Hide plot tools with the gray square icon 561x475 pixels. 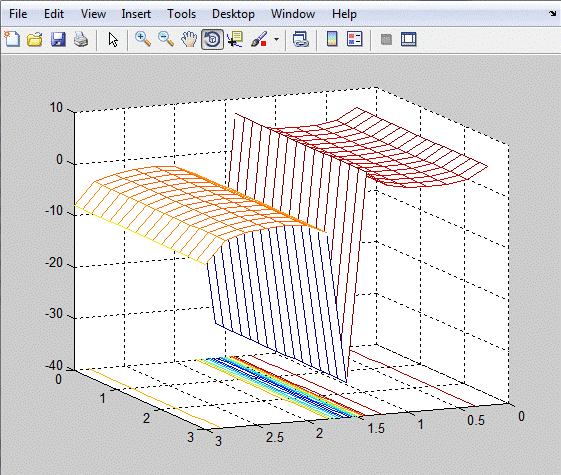386,39
